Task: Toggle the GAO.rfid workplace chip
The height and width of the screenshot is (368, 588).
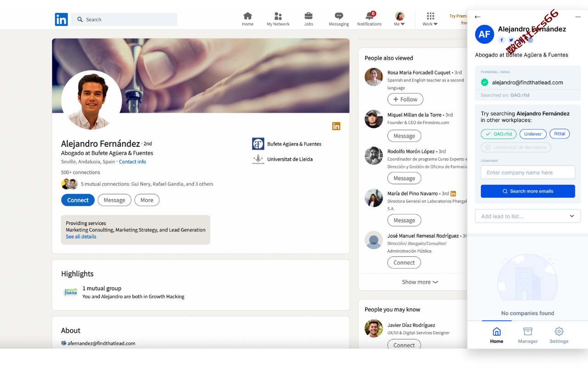Action: [x=499, y=134]
